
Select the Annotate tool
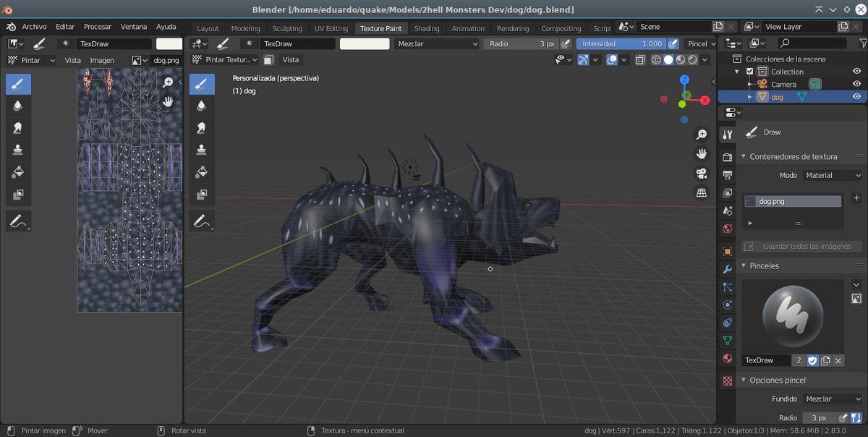coord(202,221)
